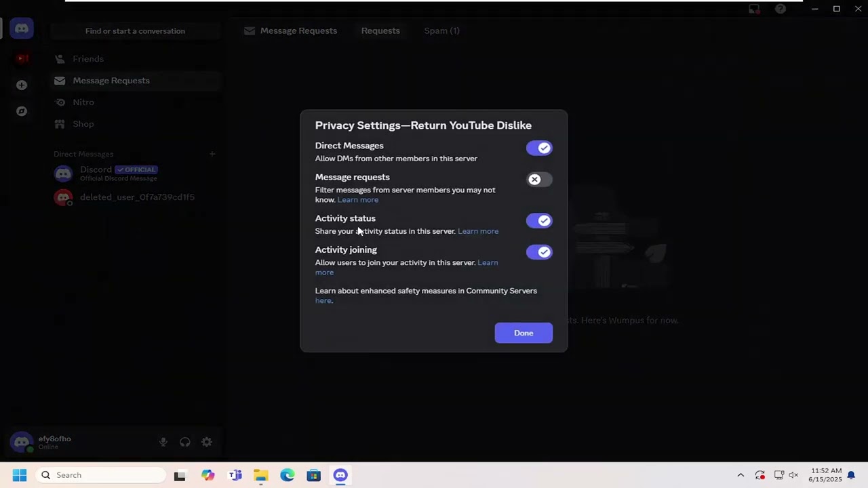This screenshot has height=488, width=868.
Task: Create new DM with plus icon
Action: tap(212, 154)
